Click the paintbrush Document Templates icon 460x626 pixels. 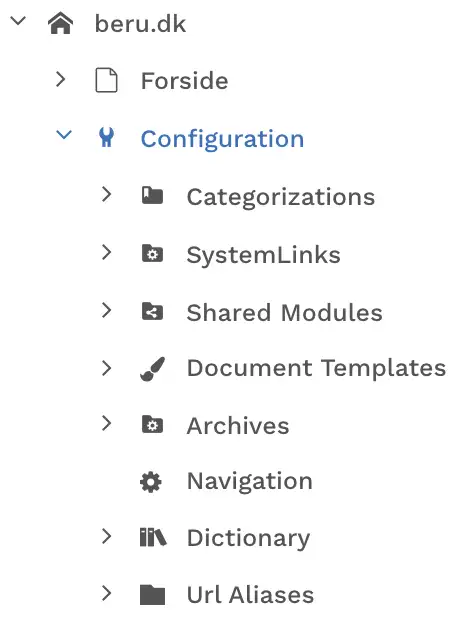click(153, 368)
